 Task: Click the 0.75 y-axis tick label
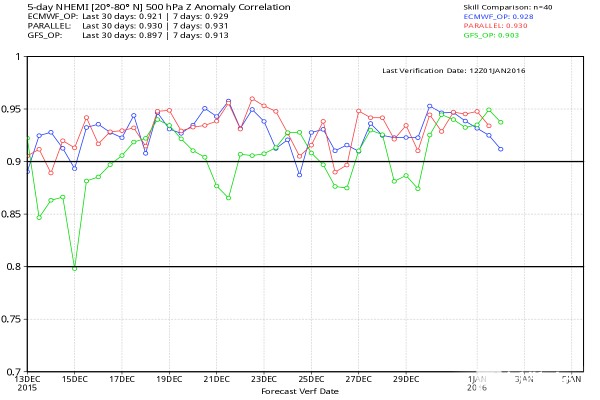click(x=13, y=319)
